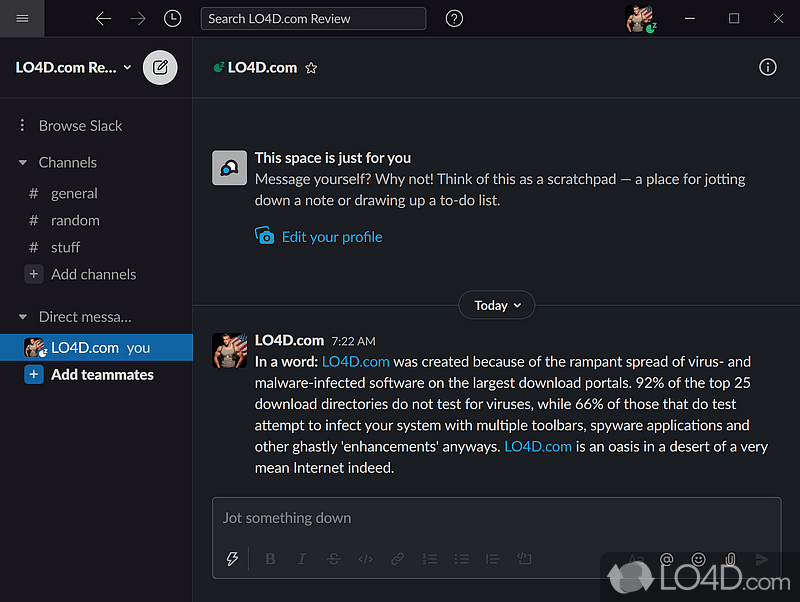Click Add teammates
Image resolution: width=800 pixels, height=602 pixels.
coord(102,375)
